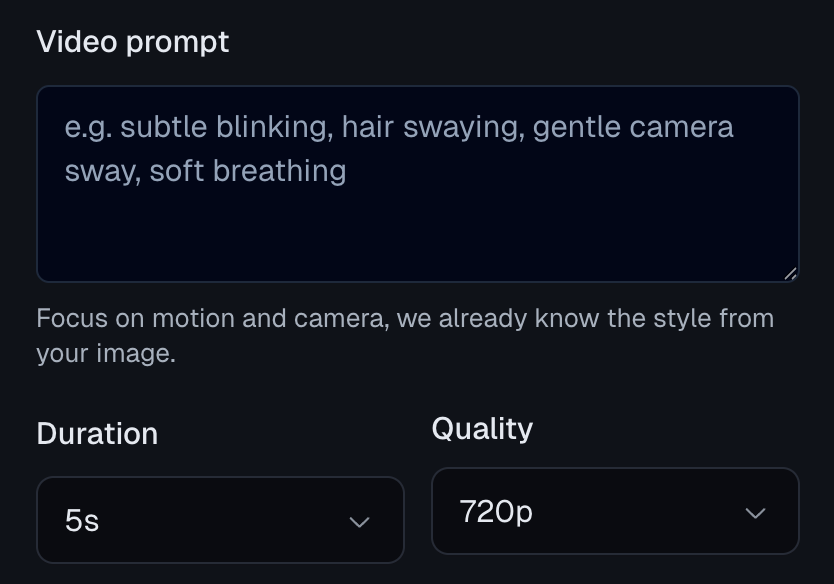Click the "5s" value in Duration
Image resolution: width=834 pixels, height=584 pixels.
[82, 521]
